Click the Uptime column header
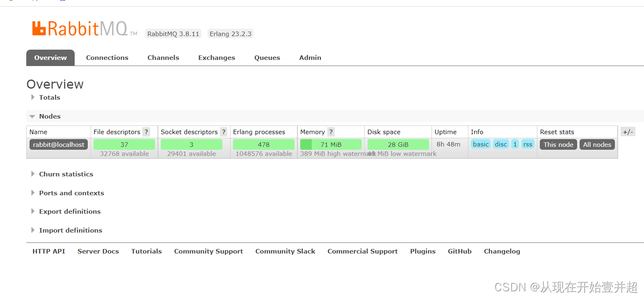Screen dimensions: 644x297 coord(445,132)
